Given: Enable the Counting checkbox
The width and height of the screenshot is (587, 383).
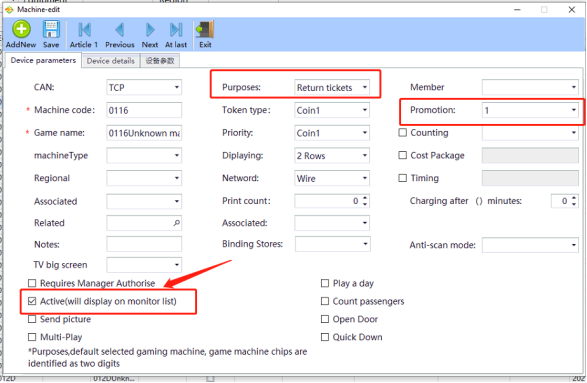Looking at the screenshot, I should [x=402, y=133].
